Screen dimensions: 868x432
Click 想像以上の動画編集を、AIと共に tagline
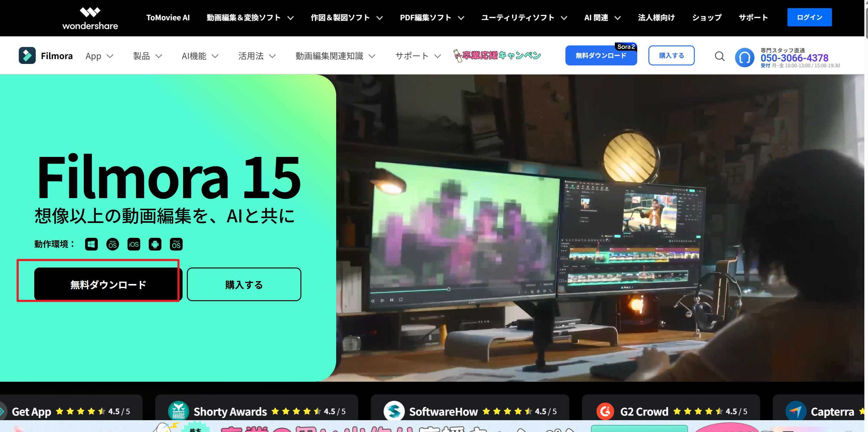pyautogui.click(x=165, y=216)
